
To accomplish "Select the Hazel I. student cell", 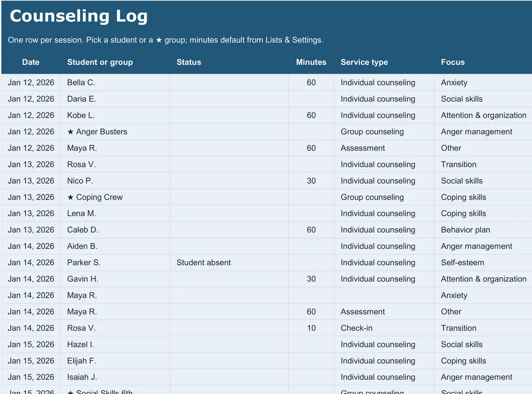I will coord(115,345).
